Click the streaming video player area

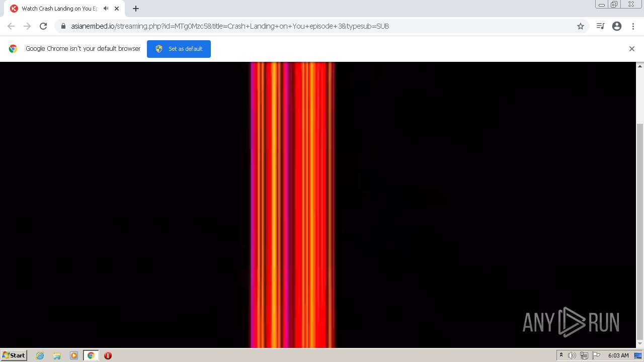[x=318, y=205]
